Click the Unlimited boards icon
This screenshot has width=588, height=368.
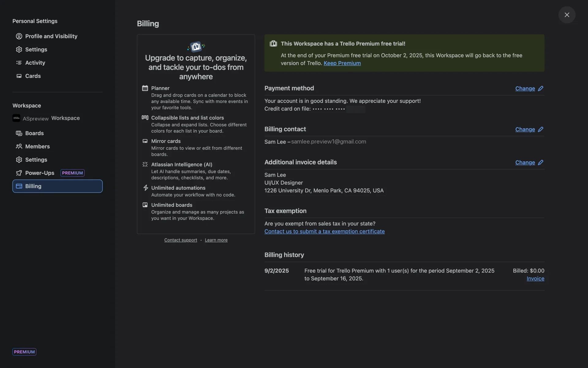click(x=145, y=205)
